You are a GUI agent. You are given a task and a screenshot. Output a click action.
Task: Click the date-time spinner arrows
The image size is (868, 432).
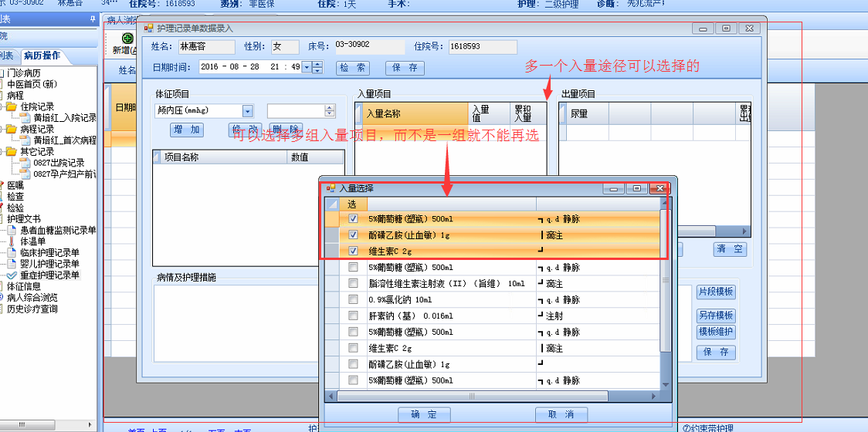317,67
